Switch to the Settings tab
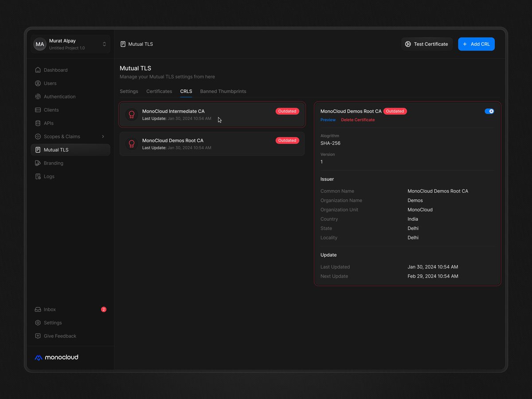 coord(129,91)
